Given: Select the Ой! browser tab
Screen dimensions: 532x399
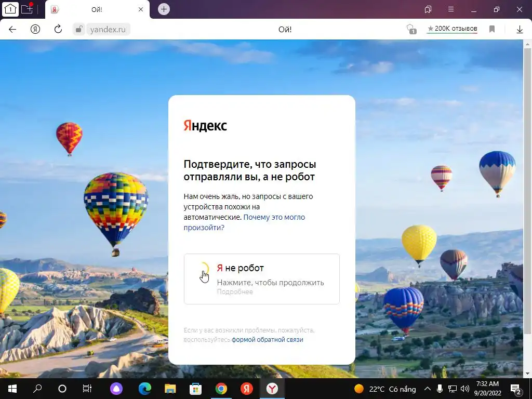Looking at the screenshot, I should point(97,9).
